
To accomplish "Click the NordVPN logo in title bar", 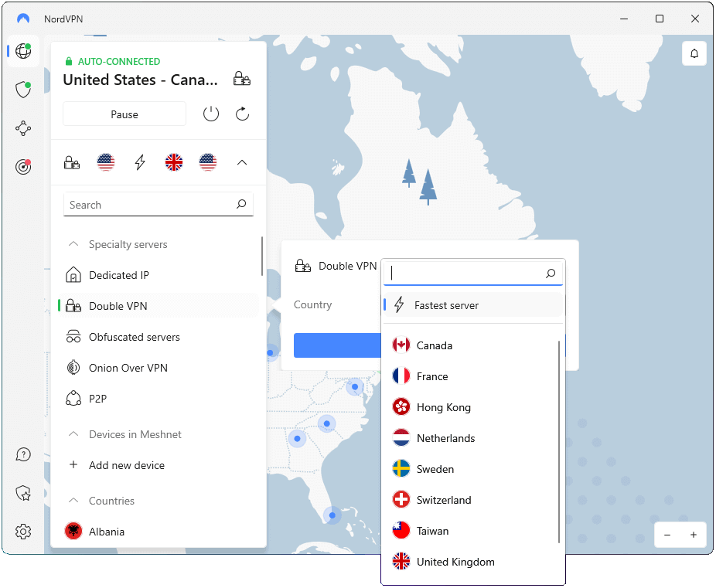I will tap(23, 19).
